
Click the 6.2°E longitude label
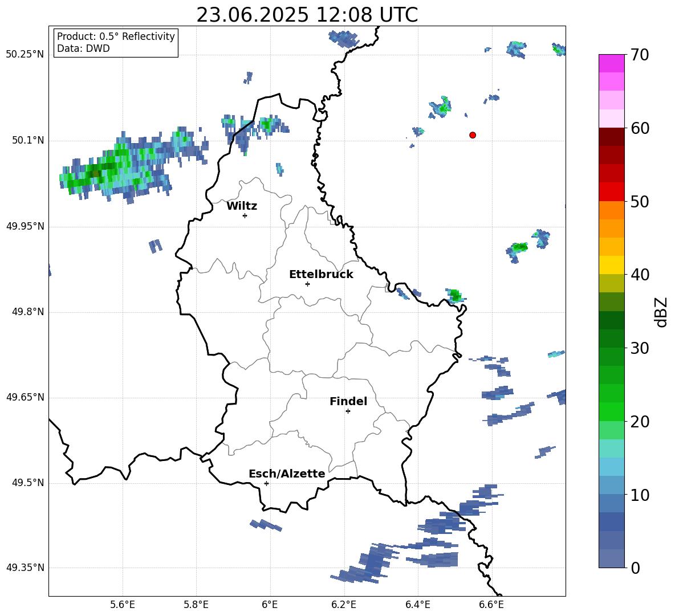[344, 605]
